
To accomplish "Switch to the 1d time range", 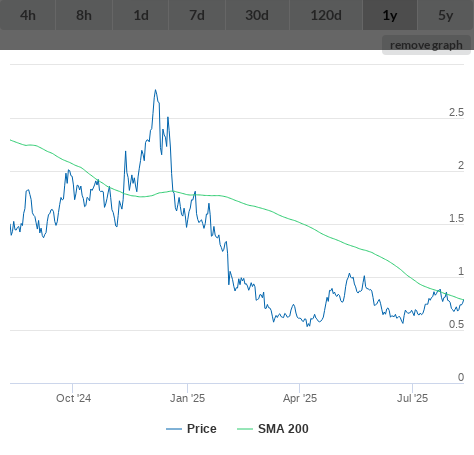I will click(x=141, y=15).
